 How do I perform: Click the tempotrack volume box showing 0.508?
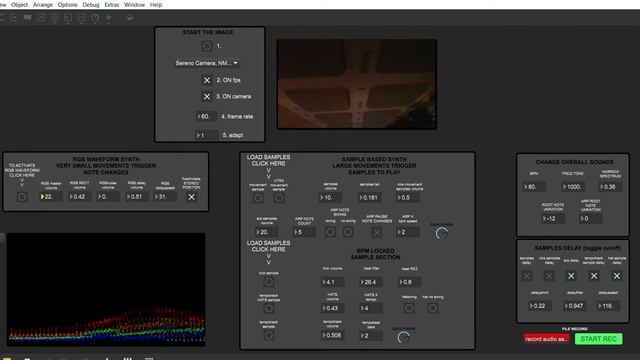pyautogui.click(x=332, y=336)
